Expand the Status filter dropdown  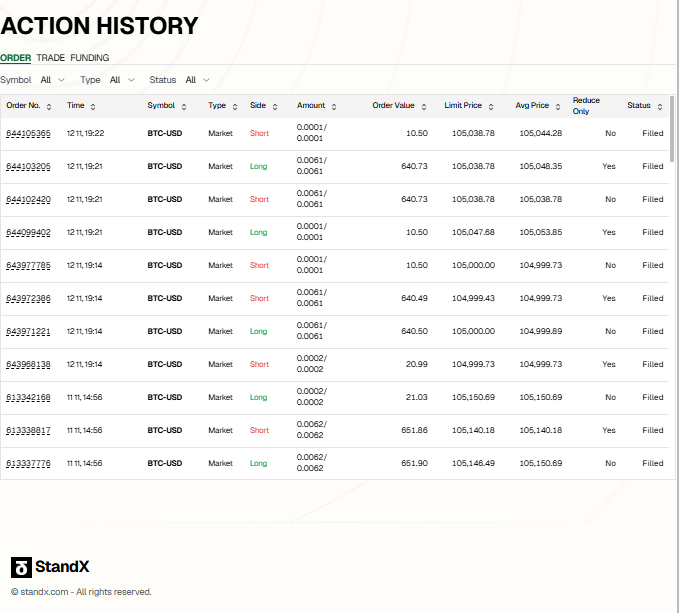(197, 80)
